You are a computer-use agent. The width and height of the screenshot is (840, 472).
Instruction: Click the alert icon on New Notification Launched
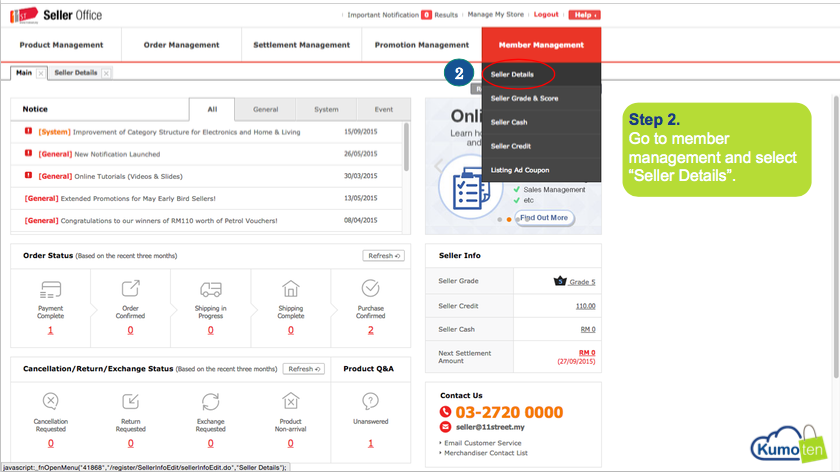(x=28, y=153)
